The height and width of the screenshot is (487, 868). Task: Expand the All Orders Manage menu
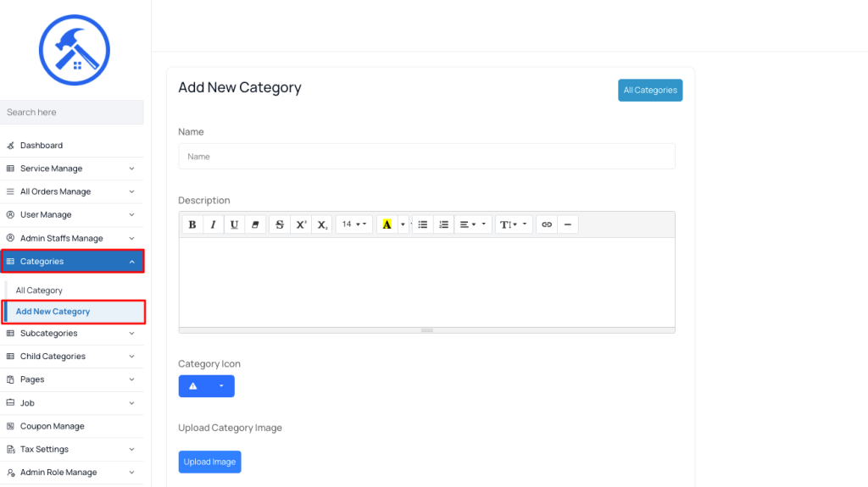[72, 191]
